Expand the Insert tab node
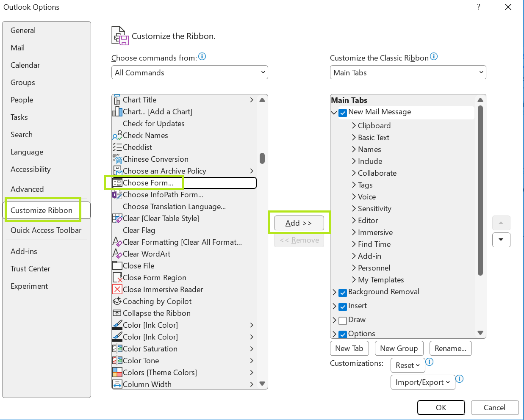Viewport: 524px width, 420px height. (334, 306)
